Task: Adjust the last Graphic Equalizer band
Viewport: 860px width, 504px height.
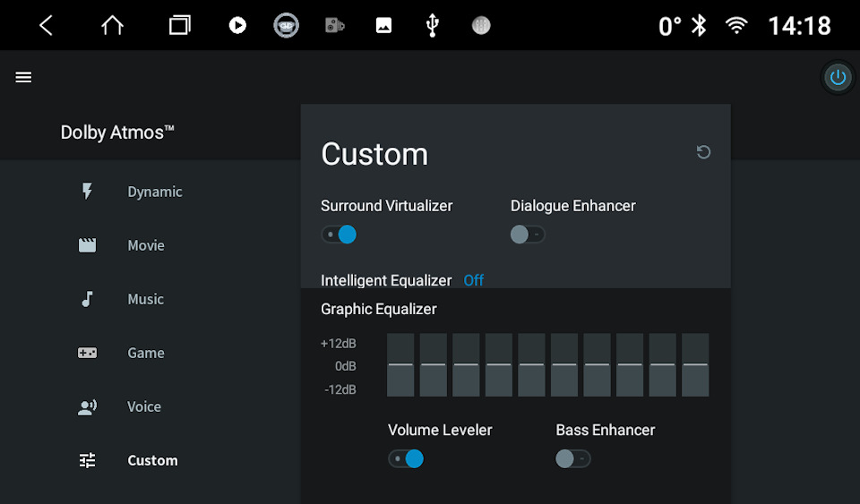Action: click(x=695, y=364)
